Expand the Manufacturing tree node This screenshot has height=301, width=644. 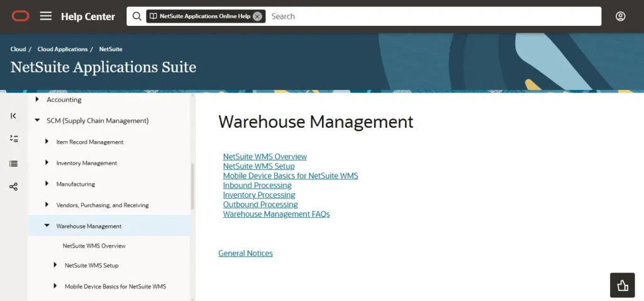point(47,184)
